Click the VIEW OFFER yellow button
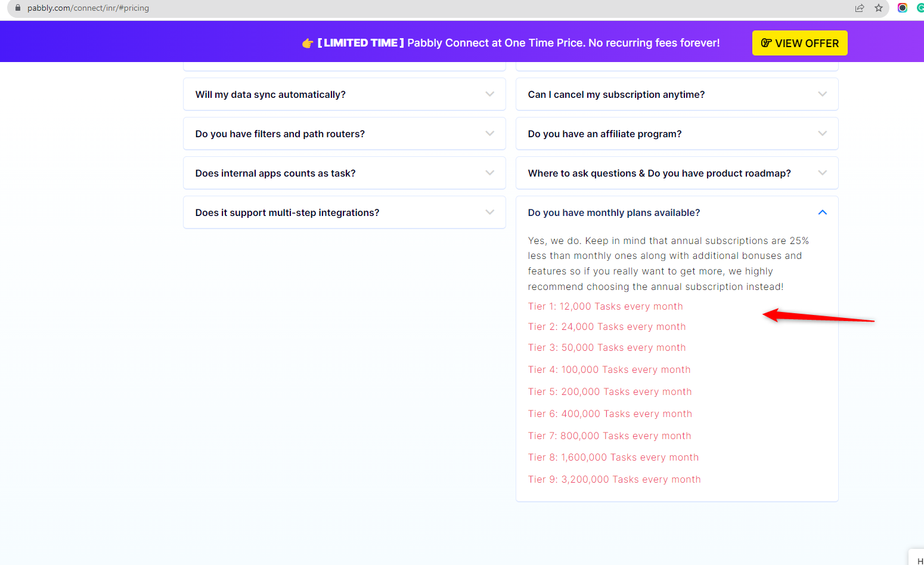The width and height of the screenshot is (924, 565). tap(799, 43)
